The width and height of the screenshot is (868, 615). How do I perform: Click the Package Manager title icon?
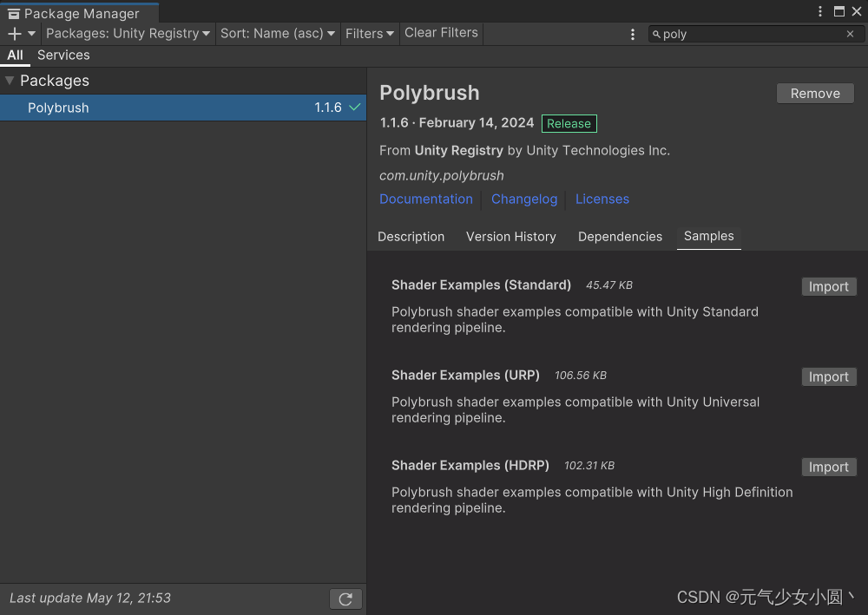click(14, 14)
